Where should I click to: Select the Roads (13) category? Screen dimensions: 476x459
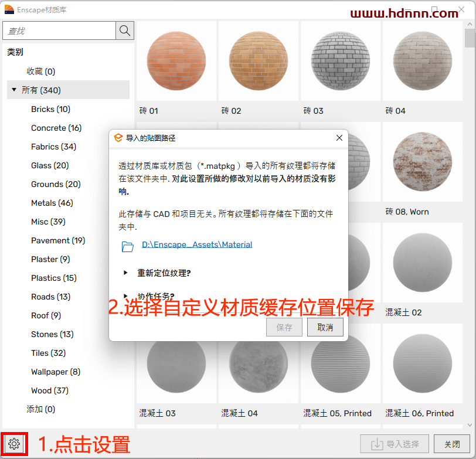(x=50, y=297)
